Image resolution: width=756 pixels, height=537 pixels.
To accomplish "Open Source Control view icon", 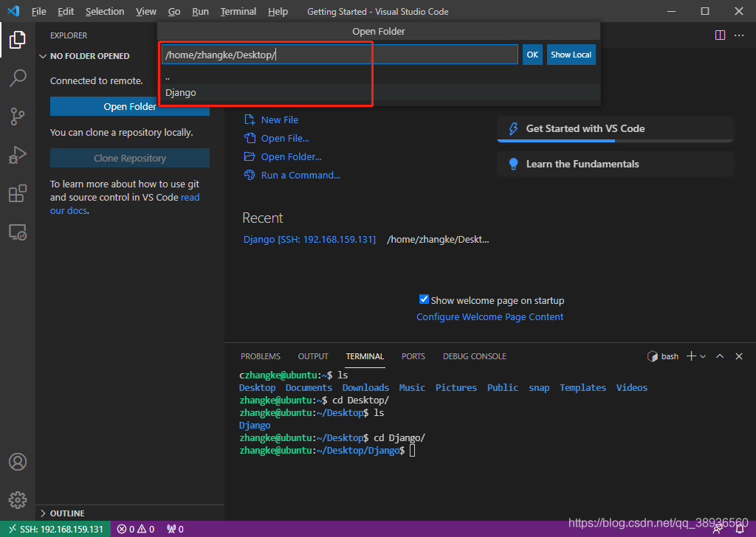I will click(x=18, y=117).
